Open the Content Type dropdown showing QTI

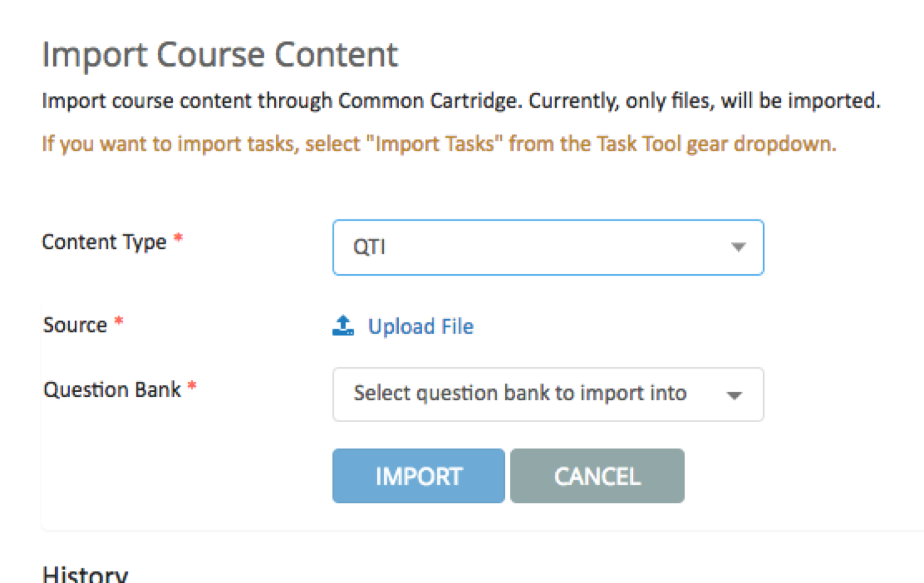pyautogui.click(x=548, y=247)
